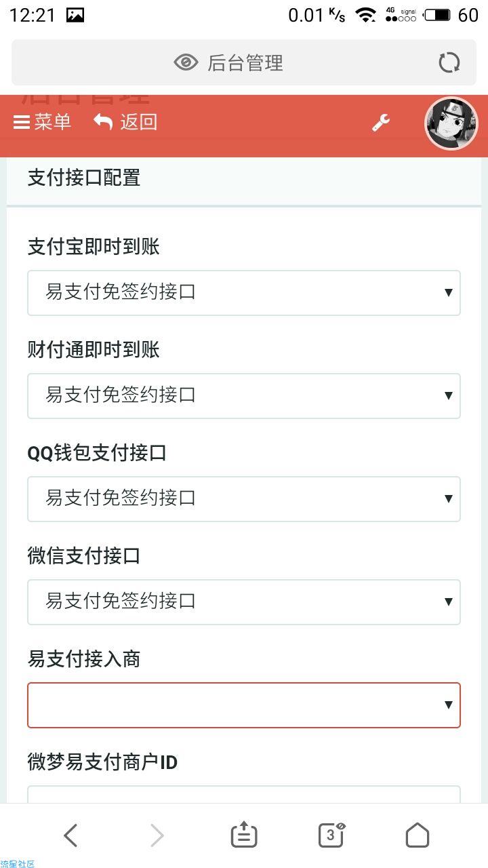This screenshot has width=488, height=868.
Task: Tap the browser home icon
Action: [x=418, y=835]
